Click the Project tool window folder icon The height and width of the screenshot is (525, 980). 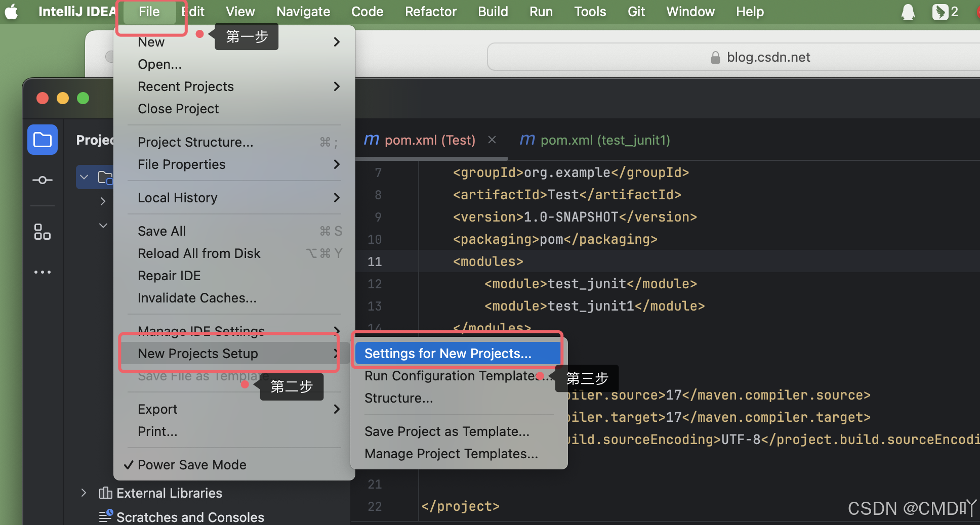(43, 140)
